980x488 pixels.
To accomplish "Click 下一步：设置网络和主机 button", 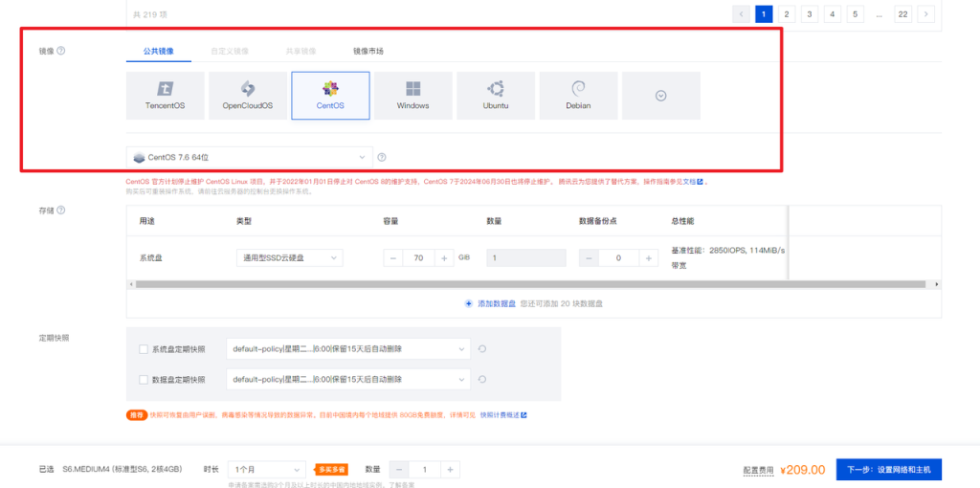I will click(x=889, y=469).
